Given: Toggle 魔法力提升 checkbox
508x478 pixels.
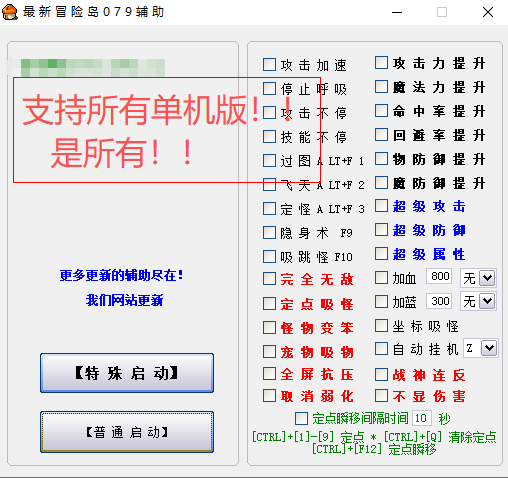Looking at the screenshot, I should click(x=381, y=87).
